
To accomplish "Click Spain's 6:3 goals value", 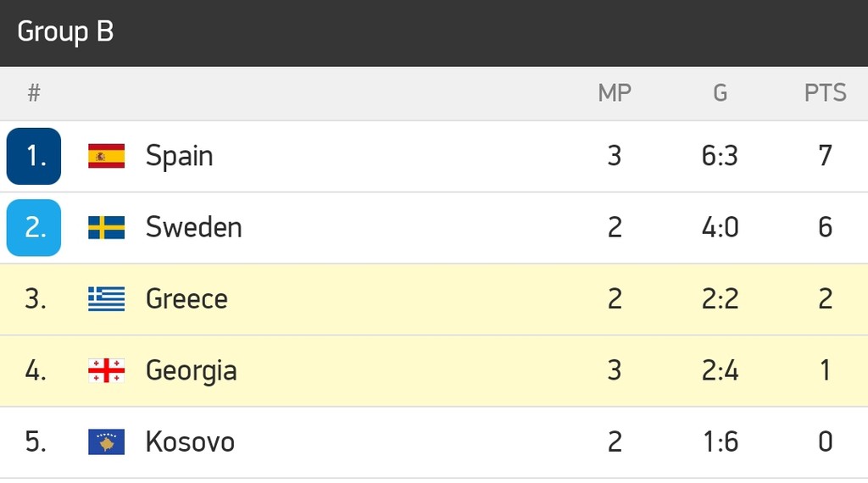I will point(720,156).
